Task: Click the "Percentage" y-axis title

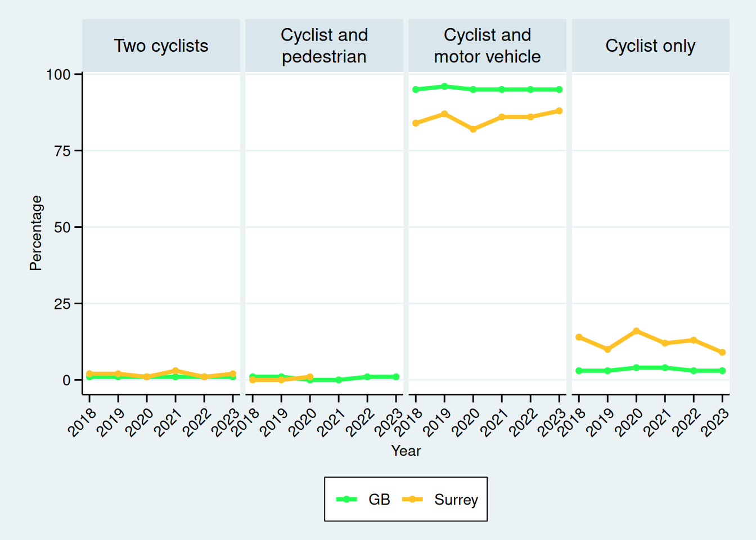Action: point(36,233)
